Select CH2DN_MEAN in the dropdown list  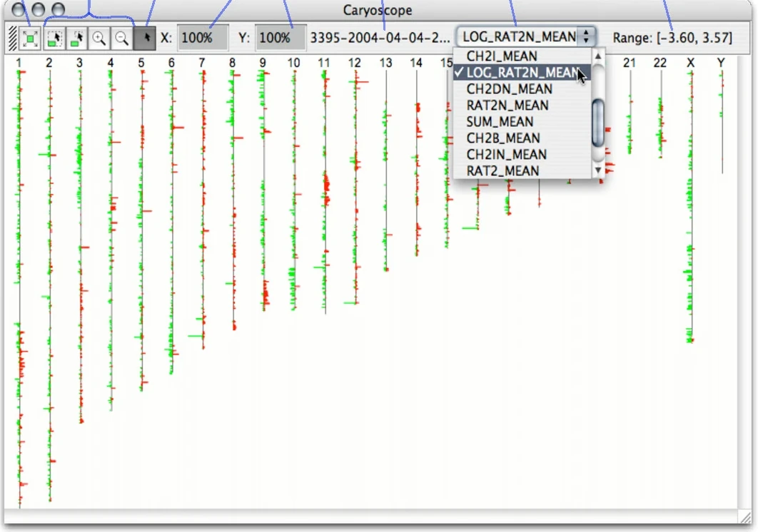click(509, 89)
